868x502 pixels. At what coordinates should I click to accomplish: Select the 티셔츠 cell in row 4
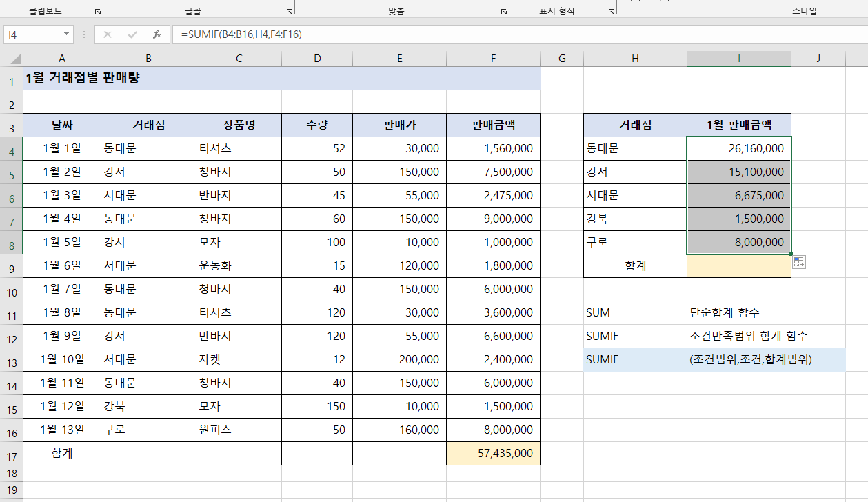(x=239, y=149)
